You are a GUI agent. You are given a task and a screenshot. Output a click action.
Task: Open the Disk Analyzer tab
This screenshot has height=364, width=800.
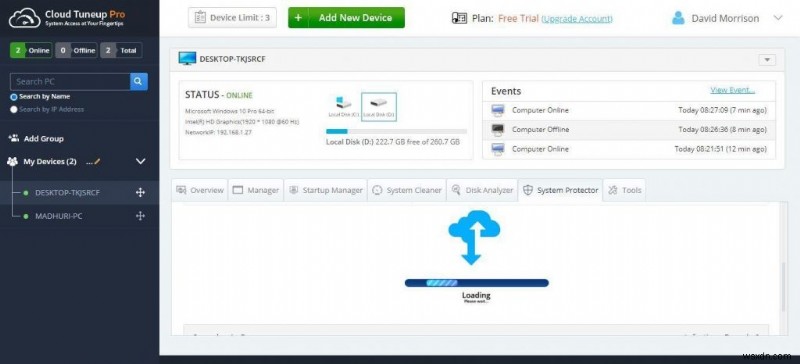(482, 190)
